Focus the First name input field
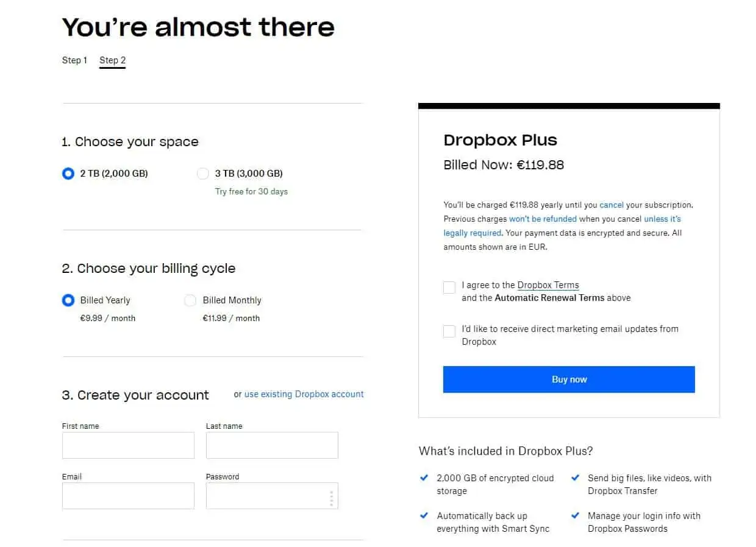This screenshot has width=756, height=547. [128, 445]
